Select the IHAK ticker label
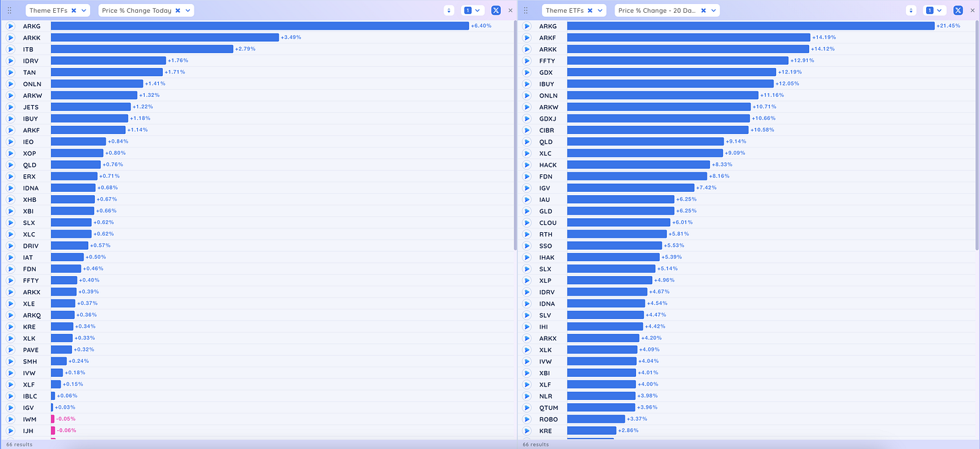The width and height of the screenshot is (980, 449). (x=547, y=257)
